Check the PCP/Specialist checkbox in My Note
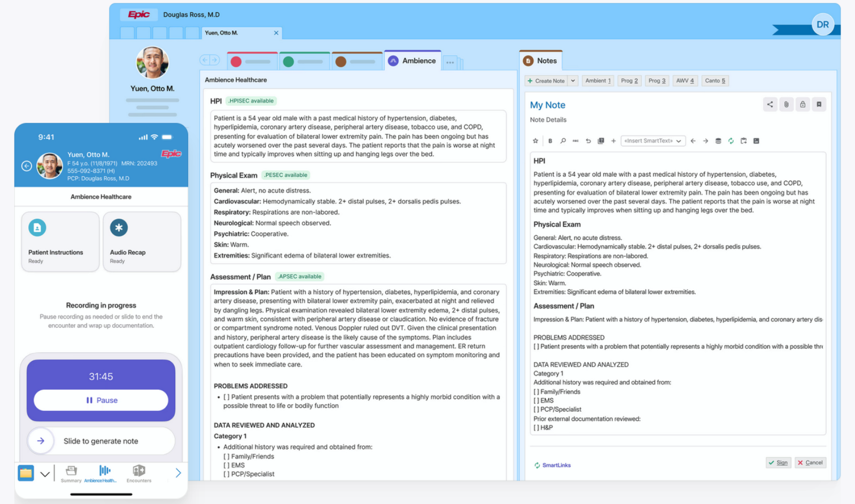 [537, 409]
